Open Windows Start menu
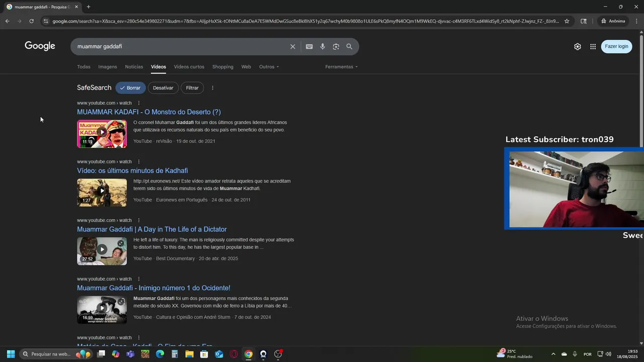Viewport: 644px width, 362px height. click(x=11, y=354)
